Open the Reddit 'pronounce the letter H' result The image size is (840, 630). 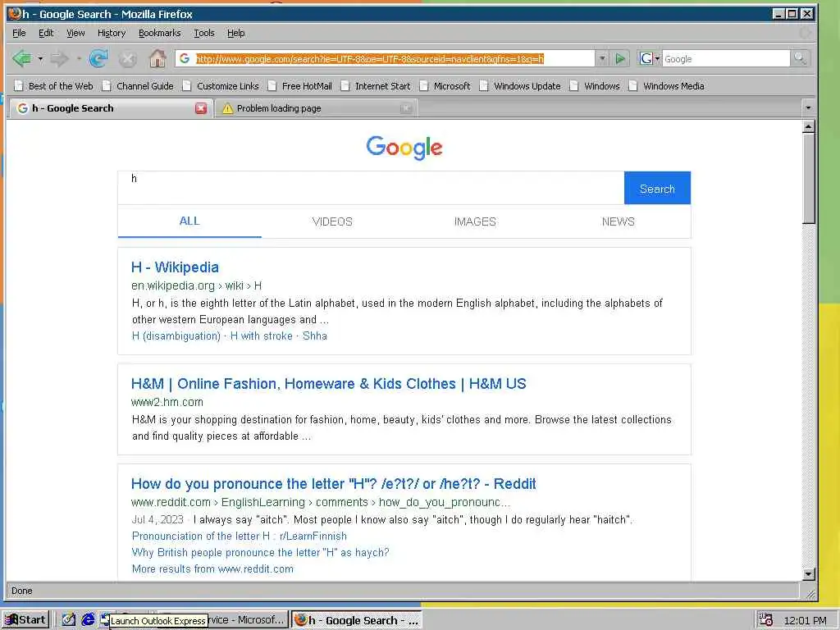pyautogui.click(x=333, y=484)
